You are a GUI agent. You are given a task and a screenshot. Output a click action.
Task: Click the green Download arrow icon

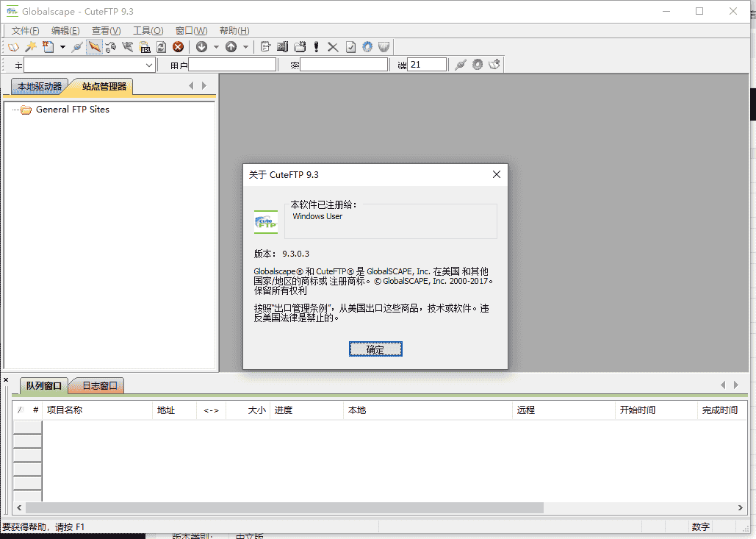point(201,46)
